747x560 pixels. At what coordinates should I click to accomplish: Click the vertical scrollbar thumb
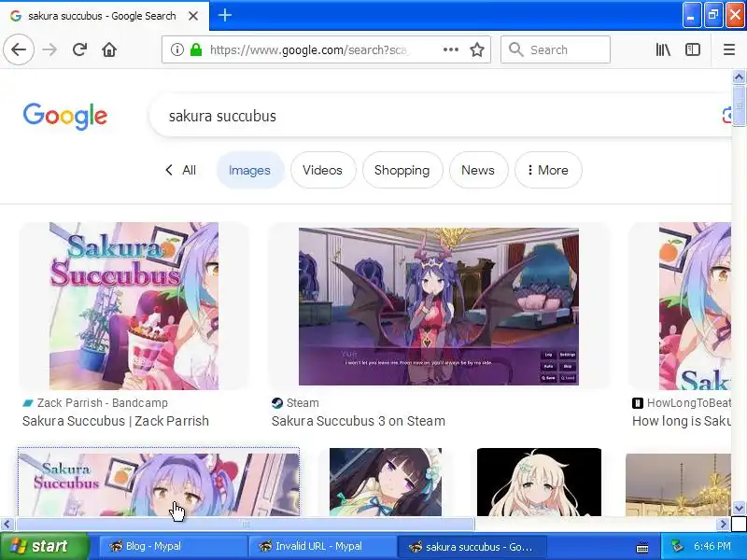coord(739,105)
